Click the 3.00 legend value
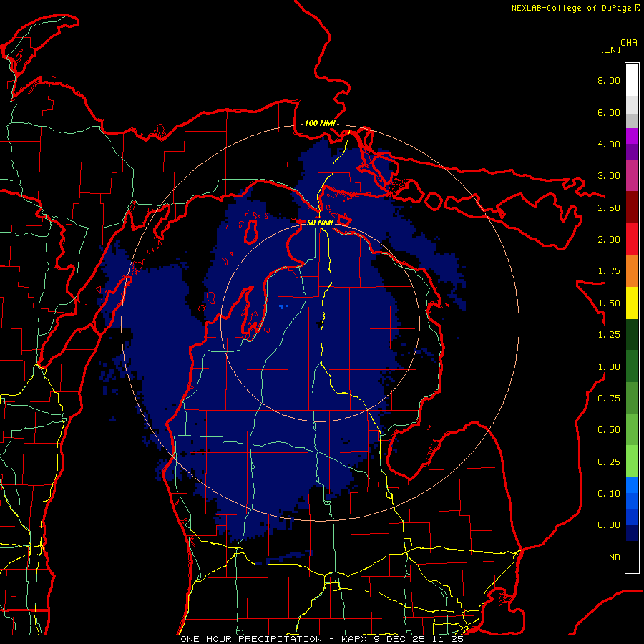Image resolution: width=644 pixels, height=644 pixels. pyautogui.click(x=609, y=176)
